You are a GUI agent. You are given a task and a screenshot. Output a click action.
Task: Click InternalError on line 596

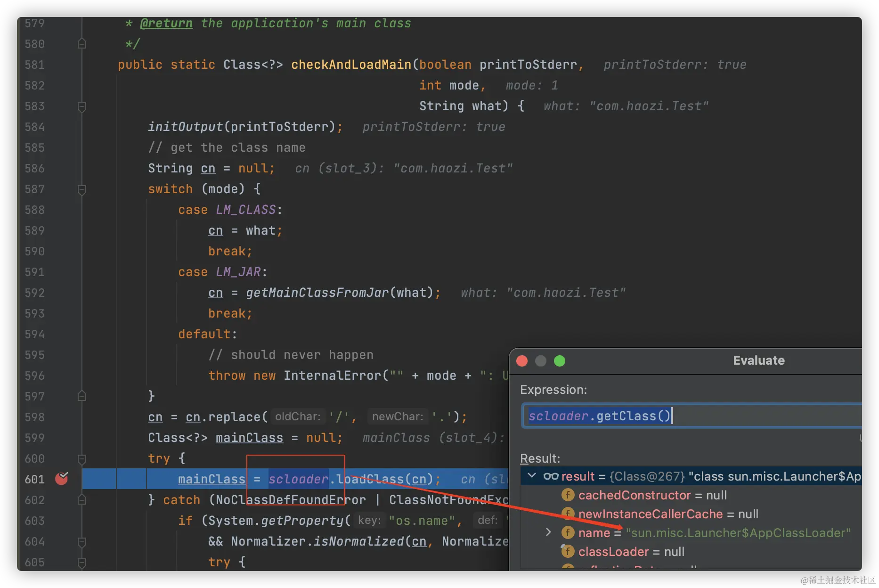tap(332, 376)
